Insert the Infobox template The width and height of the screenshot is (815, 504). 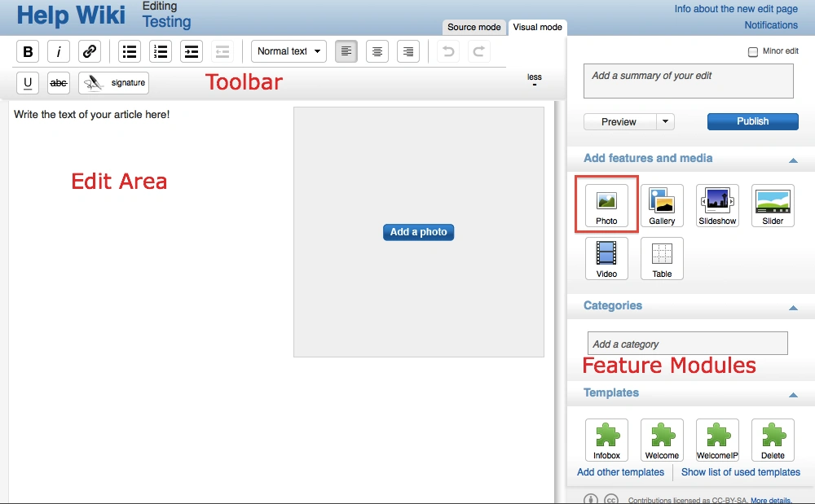click(x=606, y=440)
